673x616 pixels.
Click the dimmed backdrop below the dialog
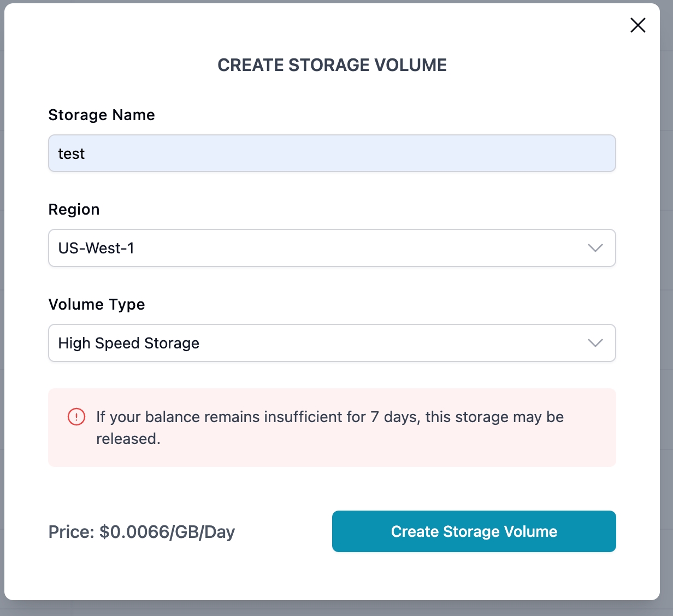click(336, 608)
